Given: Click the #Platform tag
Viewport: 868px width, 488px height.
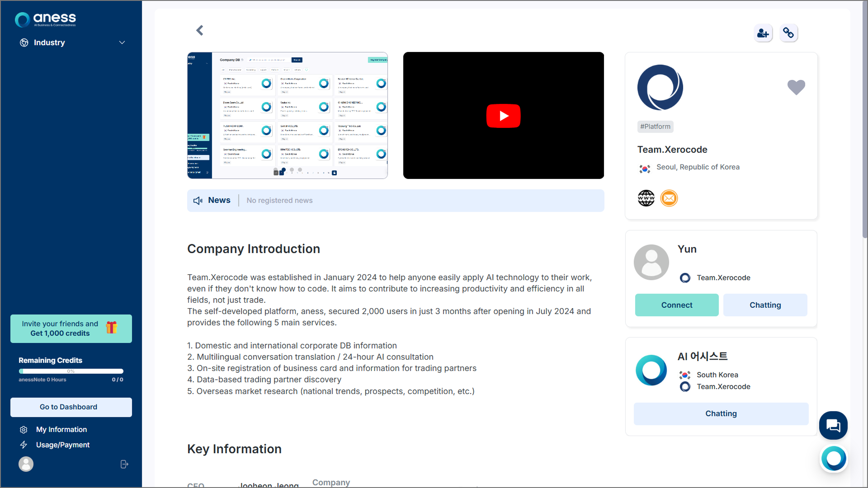Looking at the screenshot, I should click(x=655, y=127).
